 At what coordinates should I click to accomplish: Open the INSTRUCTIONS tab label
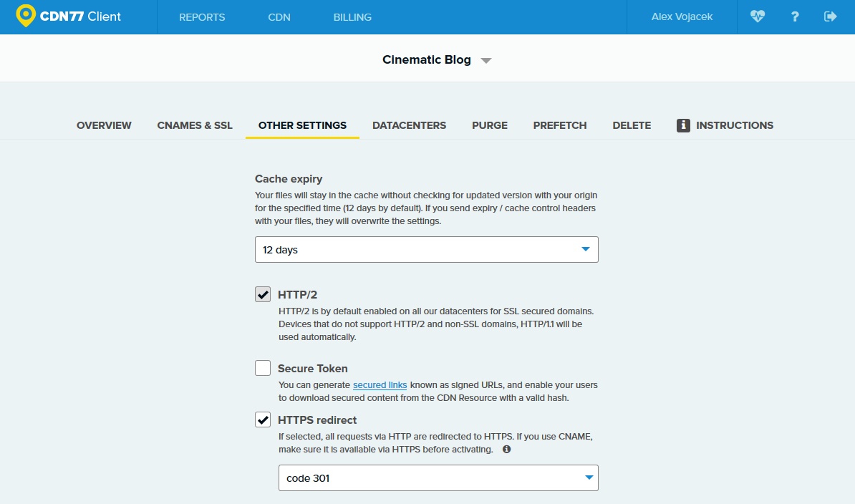pos(735,125)
